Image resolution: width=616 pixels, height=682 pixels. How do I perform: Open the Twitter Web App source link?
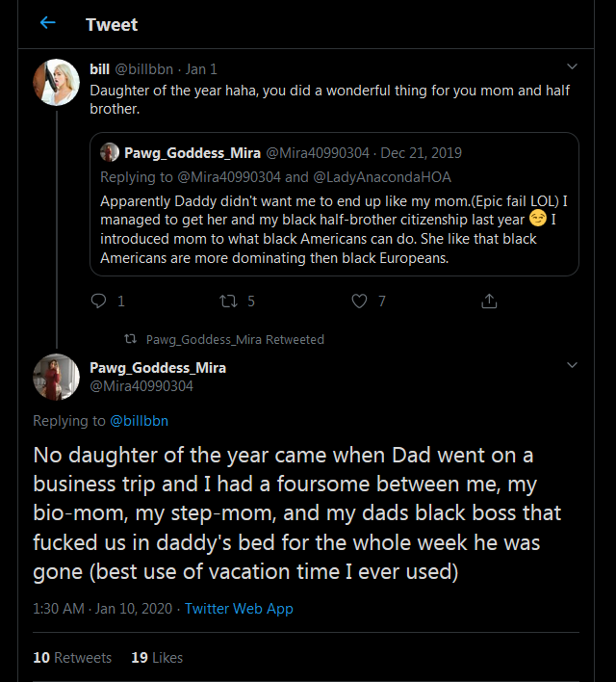click(x=239, y=609)
